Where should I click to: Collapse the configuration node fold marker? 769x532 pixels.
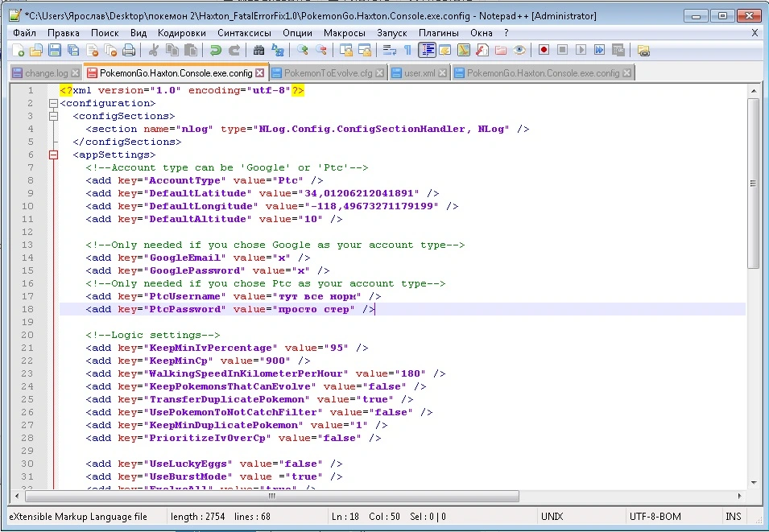tap(53, 104)
